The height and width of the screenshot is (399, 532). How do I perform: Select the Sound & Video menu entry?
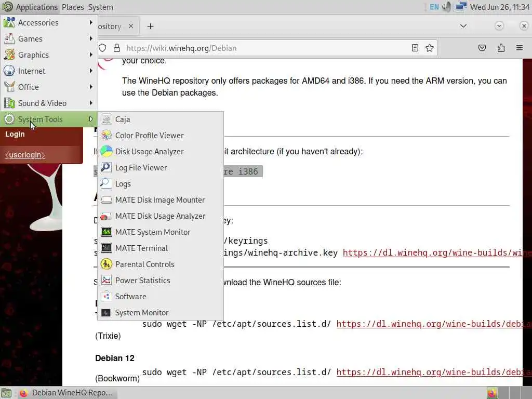[x=49, y=103]
